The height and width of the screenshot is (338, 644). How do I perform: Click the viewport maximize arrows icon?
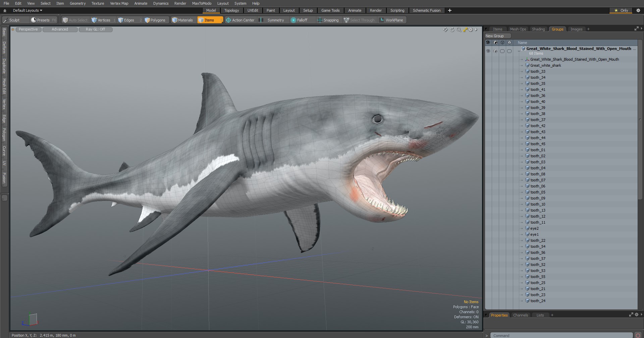pos(465,30)
